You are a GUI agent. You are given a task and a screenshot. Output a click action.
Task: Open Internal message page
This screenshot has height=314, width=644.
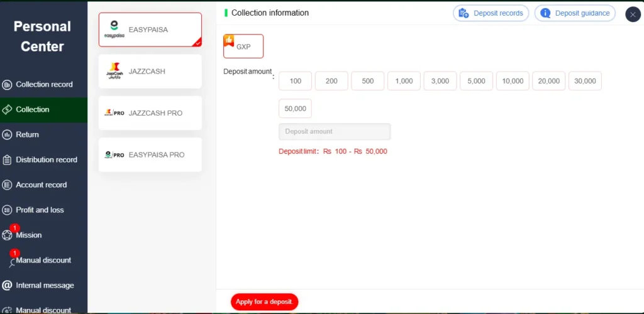43,285
